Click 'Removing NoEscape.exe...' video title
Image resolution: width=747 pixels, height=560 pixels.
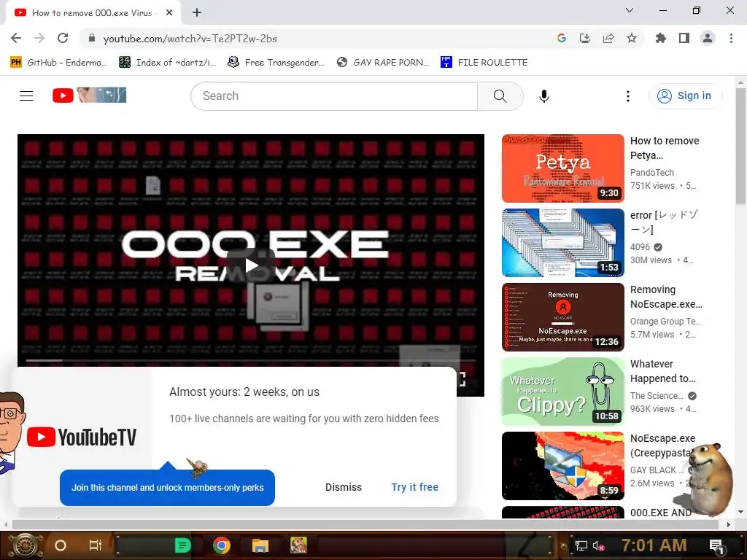666,297
